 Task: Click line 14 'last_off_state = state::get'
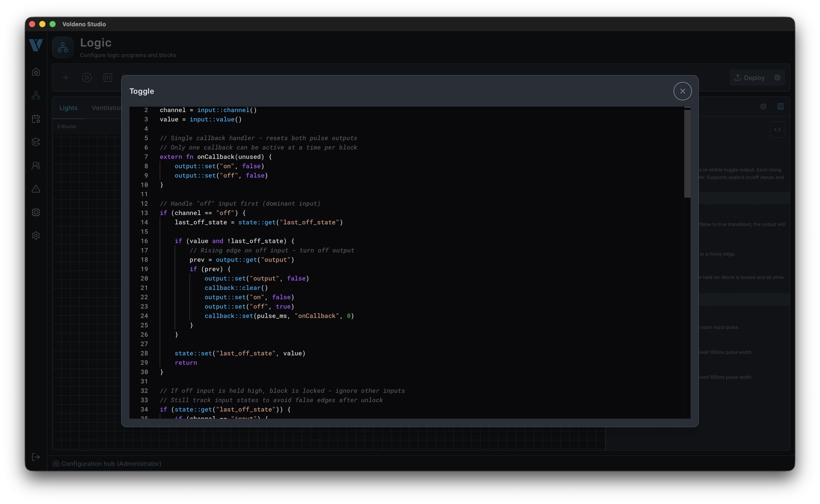click(x=259, y=222)
